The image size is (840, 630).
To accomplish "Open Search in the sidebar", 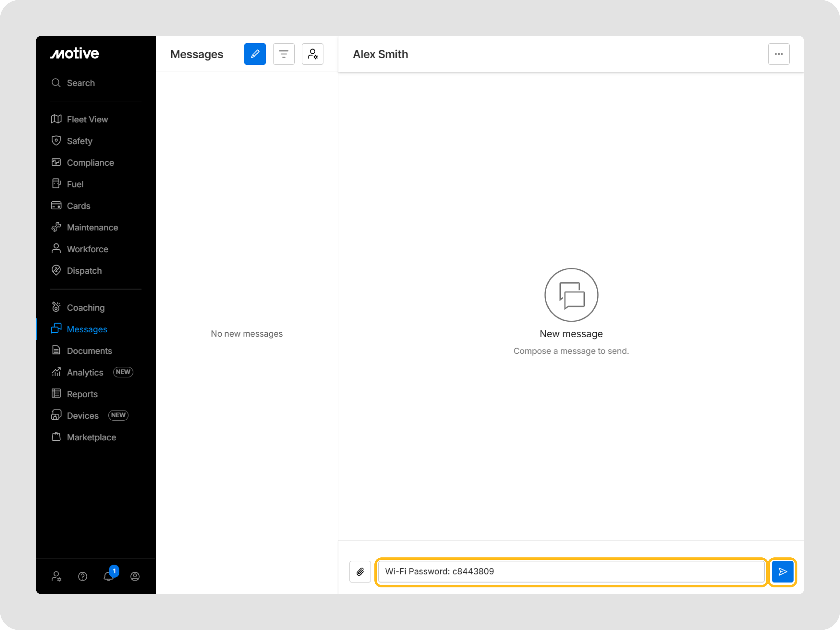I will [x=80, y=83].
